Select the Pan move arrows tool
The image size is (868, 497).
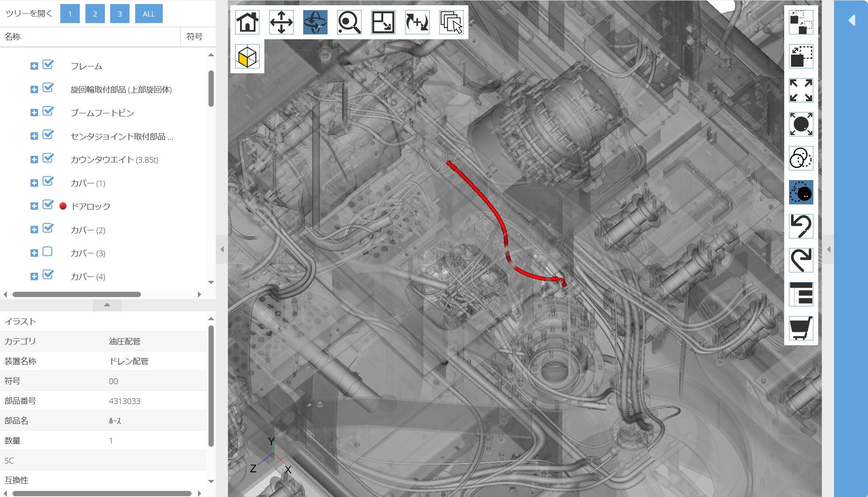click(x=281, y=22)
